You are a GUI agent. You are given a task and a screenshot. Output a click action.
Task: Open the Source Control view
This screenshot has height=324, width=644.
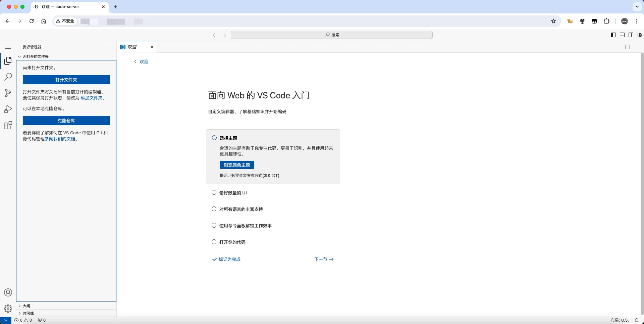tap(8, 93)
